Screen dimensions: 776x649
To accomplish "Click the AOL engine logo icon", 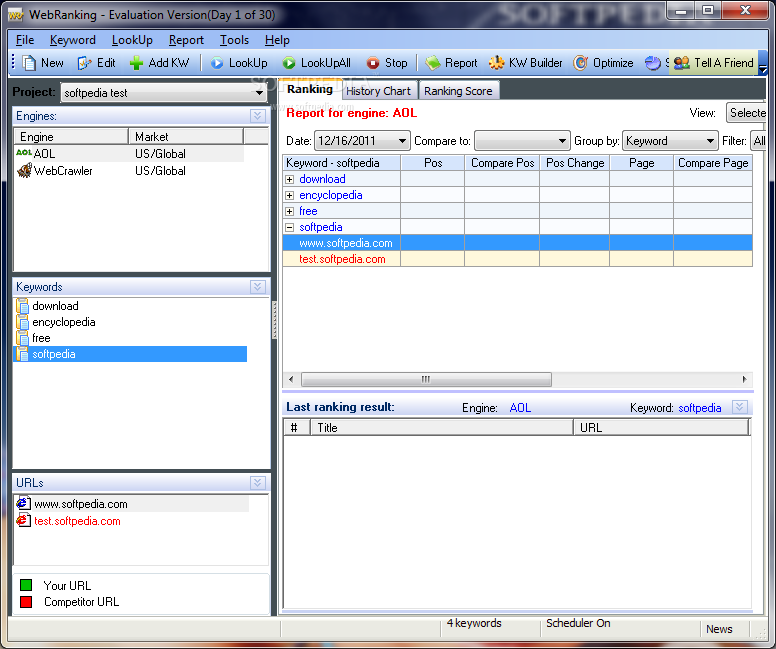I will (24, 152).
